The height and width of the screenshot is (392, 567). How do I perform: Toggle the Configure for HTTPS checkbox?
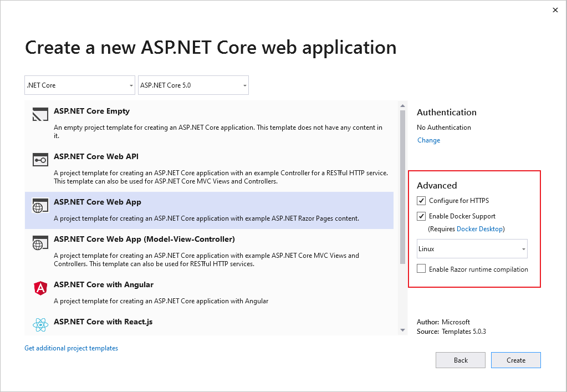coord(421,201)
